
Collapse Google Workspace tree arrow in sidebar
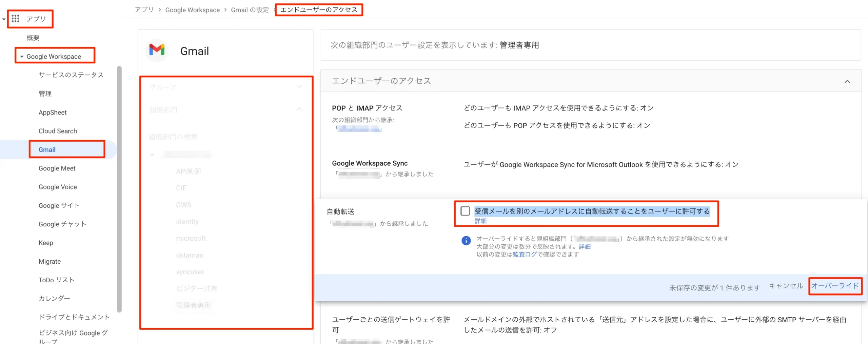(22, 57)
